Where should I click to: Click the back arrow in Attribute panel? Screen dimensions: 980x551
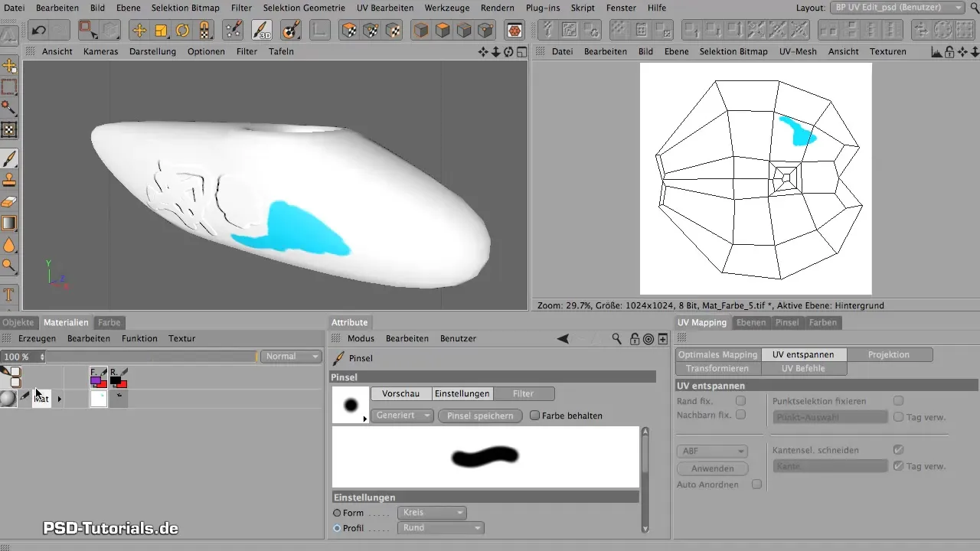563,339
